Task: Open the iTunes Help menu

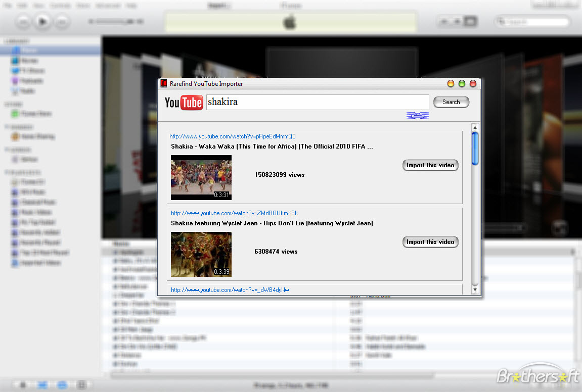Action: pyautogui.click(x=131, y=6)
